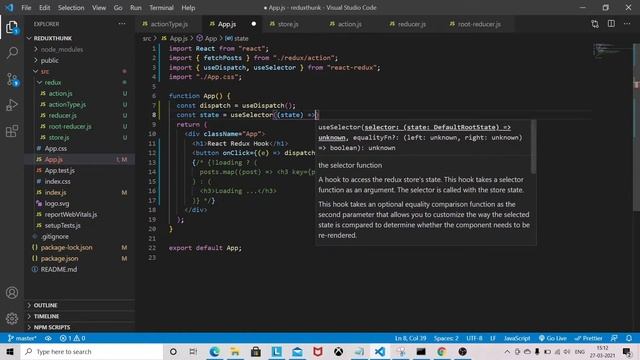640x360 pixels.
Task: Change indentation via Spaces: 2
Action: pyautogui.click(x=446, y=338)
